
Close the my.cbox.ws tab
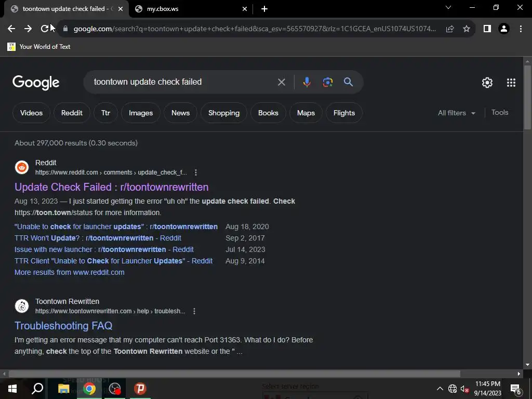(x=245, y=9)
